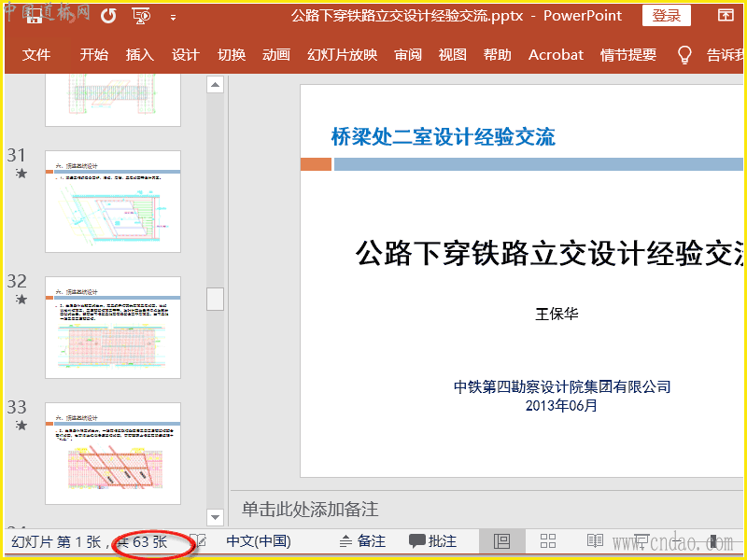Click animation star icon under slide 31
747x560 pixels.
21,174
